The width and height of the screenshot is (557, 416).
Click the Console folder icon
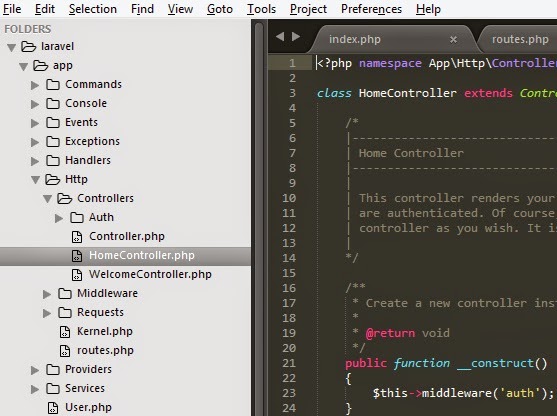click(x=53, y=103)
